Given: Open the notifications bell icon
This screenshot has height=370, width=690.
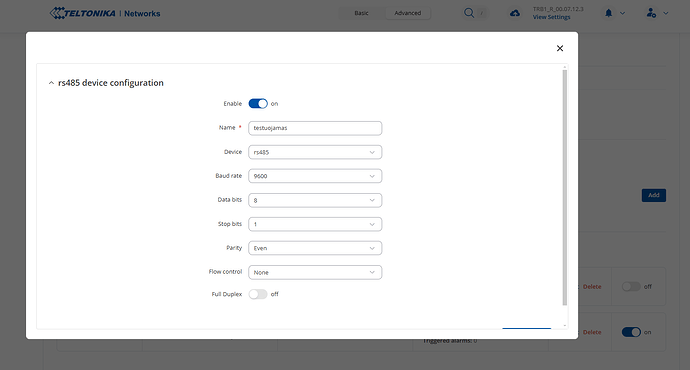Looking at the screenshot, I should tap(609, 13).
